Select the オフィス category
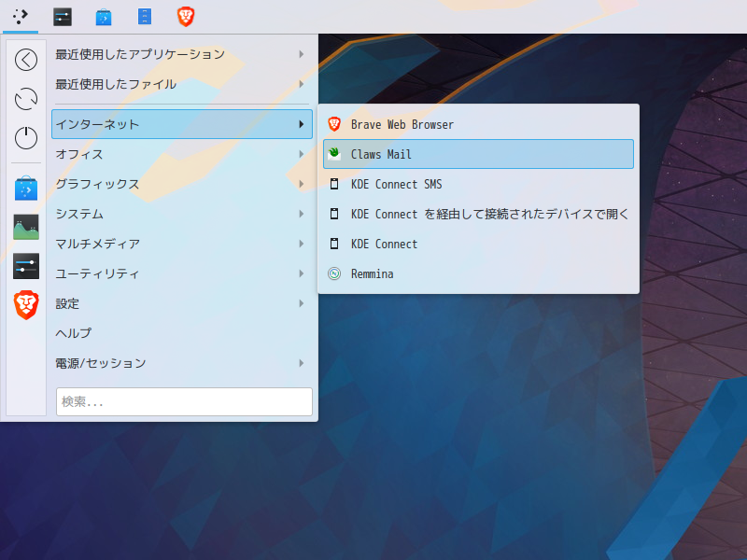The image size is (747, 560). pos(181,154)
